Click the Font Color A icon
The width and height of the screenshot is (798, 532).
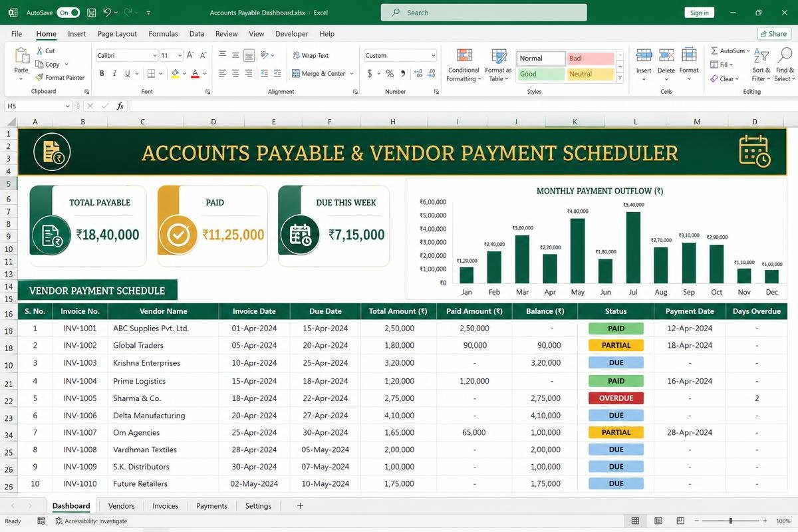[x=195, y=74]
